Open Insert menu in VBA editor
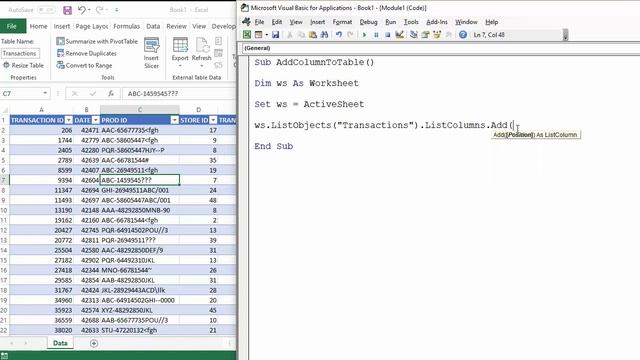Screen dimensions: 640x360 point(317,22)
